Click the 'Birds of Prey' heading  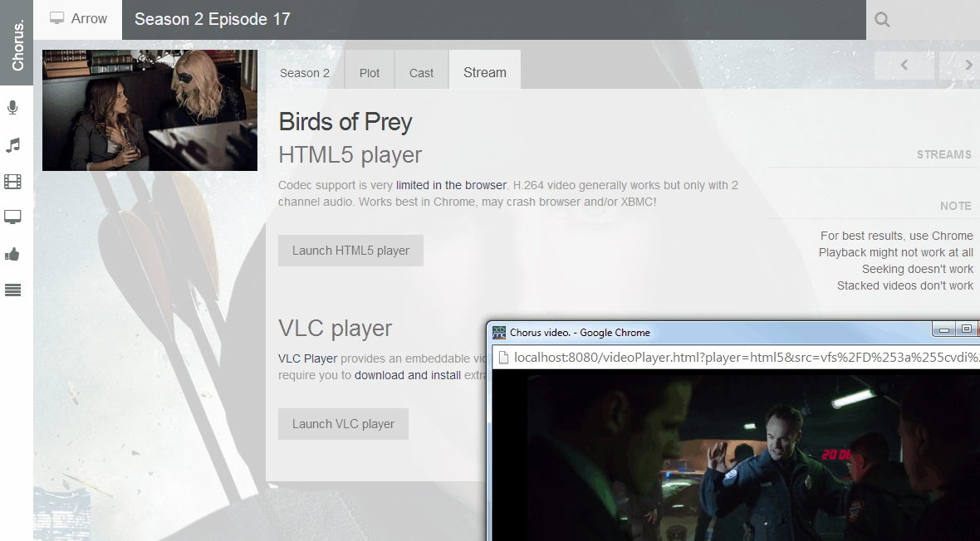coord(345,123)
